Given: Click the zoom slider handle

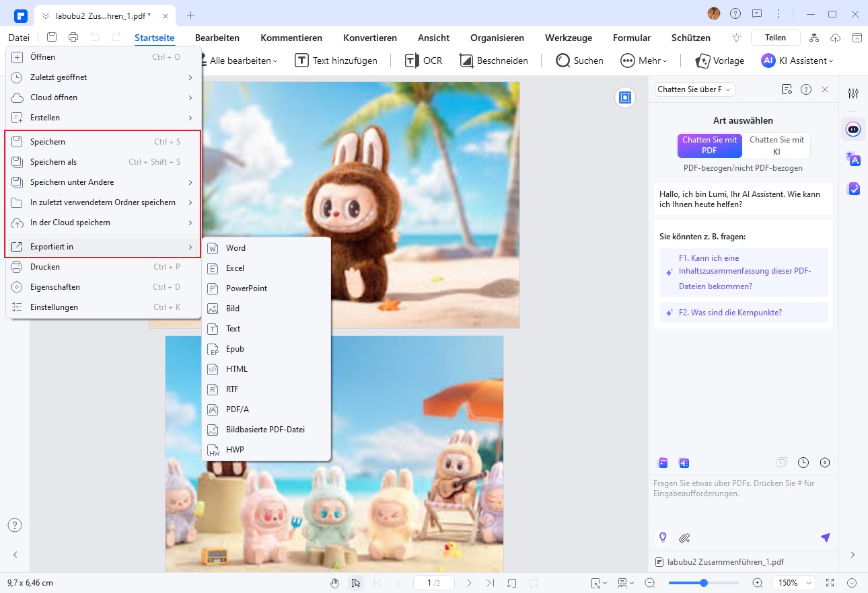Looking at the screenshot, I should tap(704, 583).
